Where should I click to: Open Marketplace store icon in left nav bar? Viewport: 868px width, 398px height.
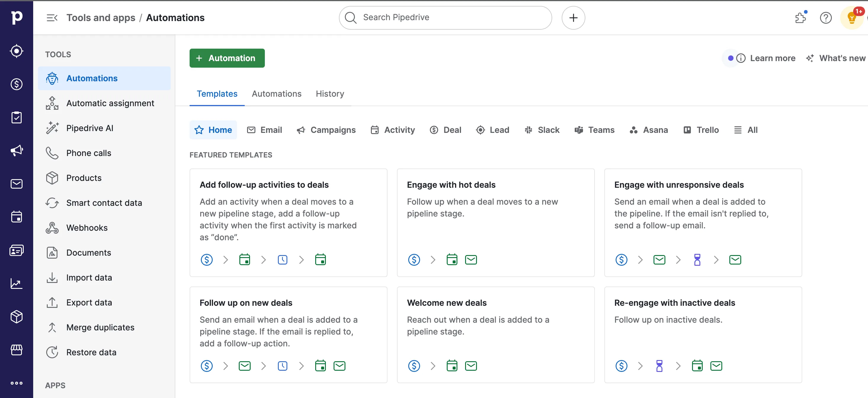pyautogui.click(x=16, y=350)
